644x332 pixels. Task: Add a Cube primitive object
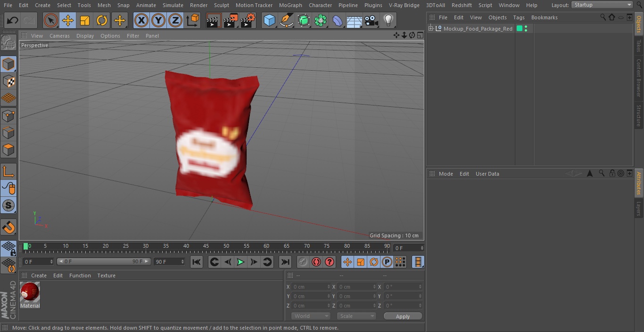click(x=269, y=20)
